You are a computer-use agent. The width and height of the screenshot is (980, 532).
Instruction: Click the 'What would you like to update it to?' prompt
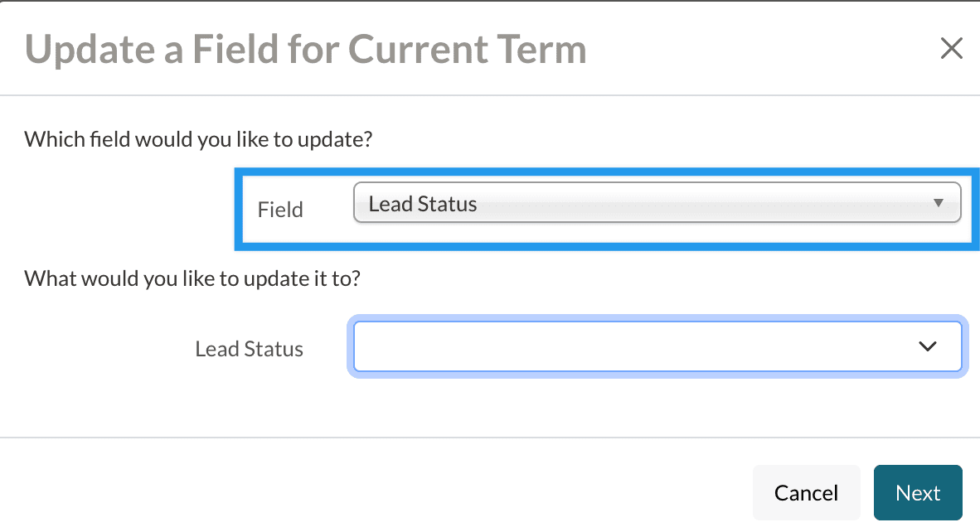coord(192,278)
